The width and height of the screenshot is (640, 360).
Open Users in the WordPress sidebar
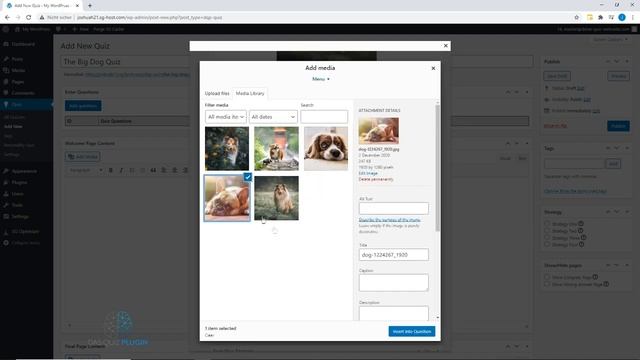tap(17, 194)
